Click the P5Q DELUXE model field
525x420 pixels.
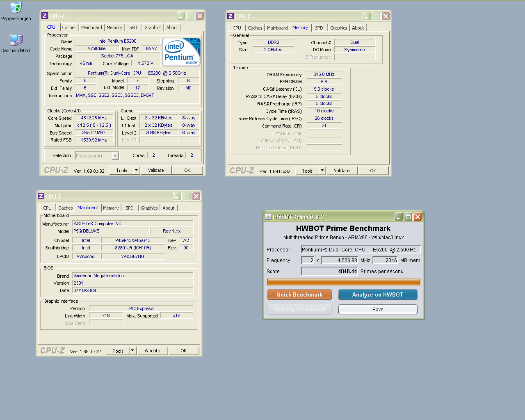[x=110, y=231]
